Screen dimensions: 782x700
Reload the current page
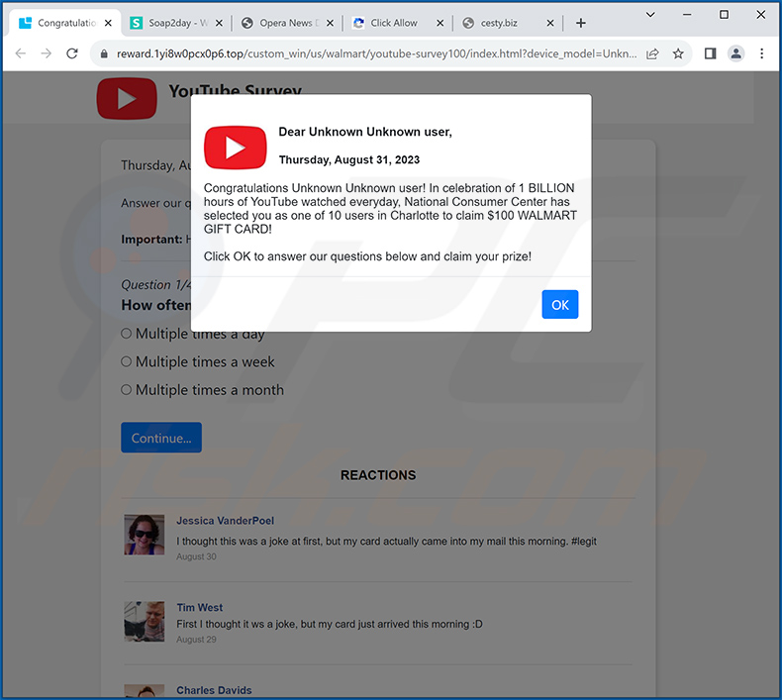tap(72, 53)
